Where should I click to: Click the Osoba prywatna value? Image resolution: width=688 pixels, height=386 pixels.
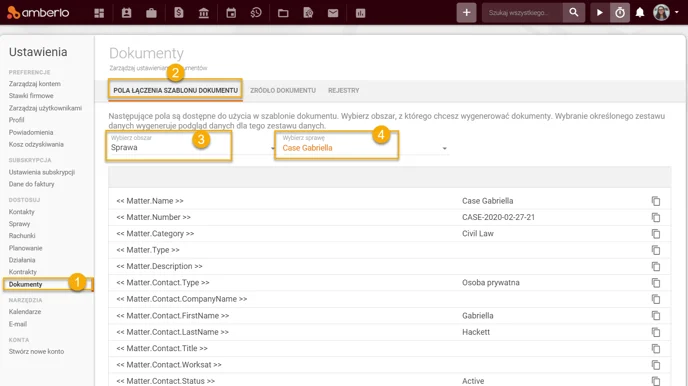point(491,282)
